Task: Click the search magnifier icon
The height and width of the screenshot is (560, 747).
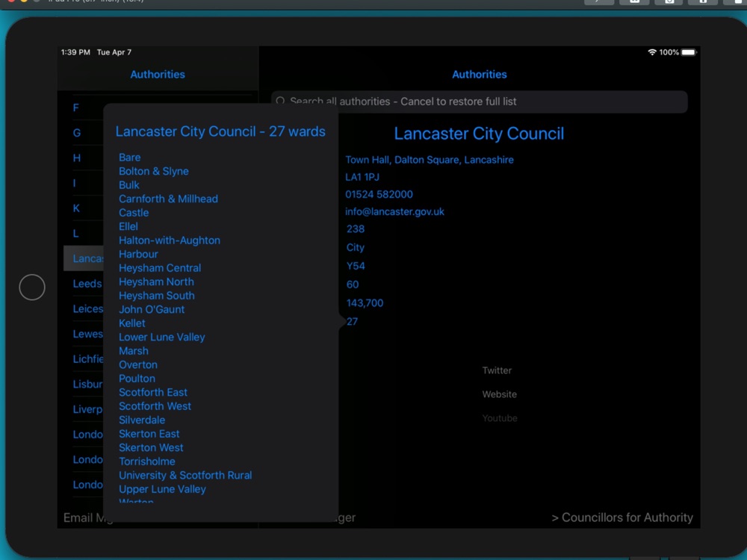Action: pyautogui.click(x=281, y=101)
